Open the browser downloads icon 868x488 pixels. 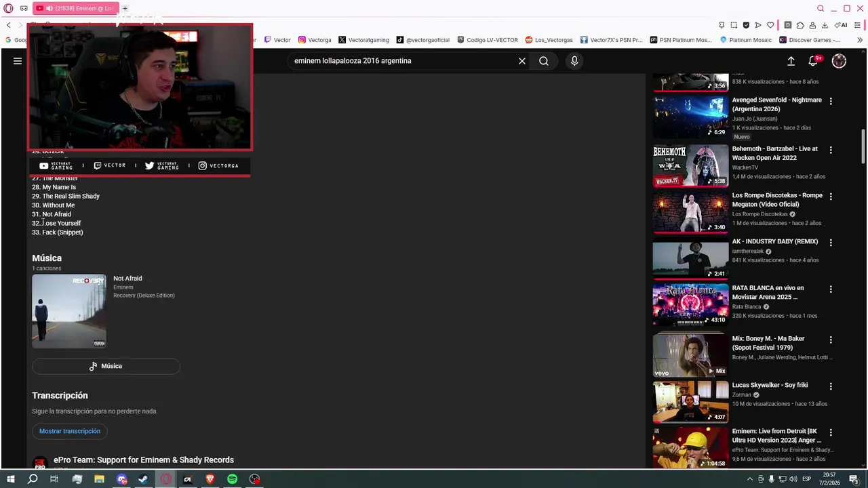click(825, 25)
